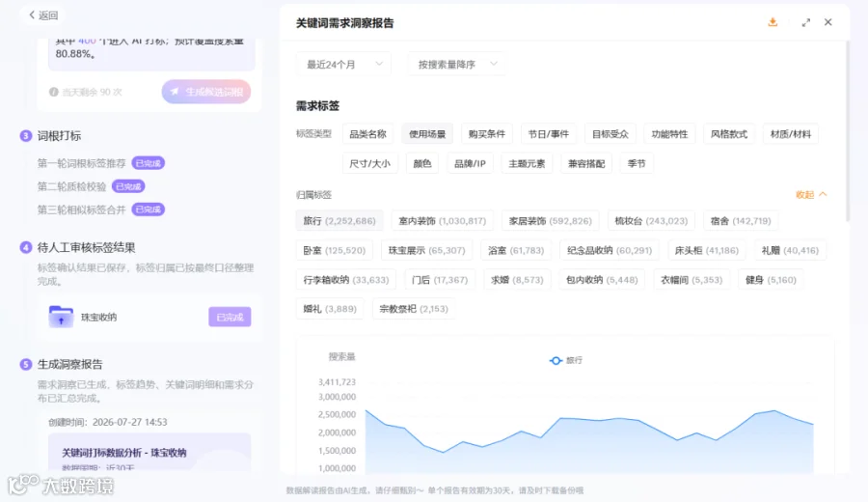Select 尺寸/大小 tag type
868x502 pixels.
tap(369, 163)
